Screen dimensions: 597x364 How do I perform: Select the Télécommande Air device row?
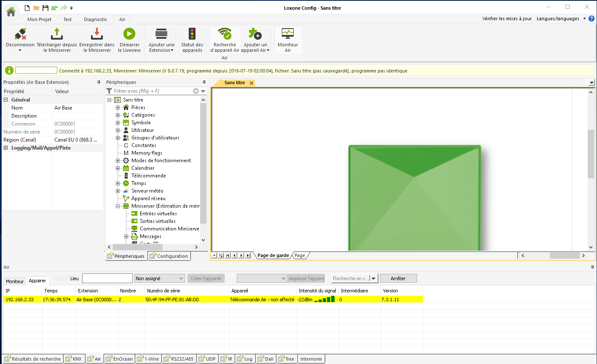(x=213, y=300)
